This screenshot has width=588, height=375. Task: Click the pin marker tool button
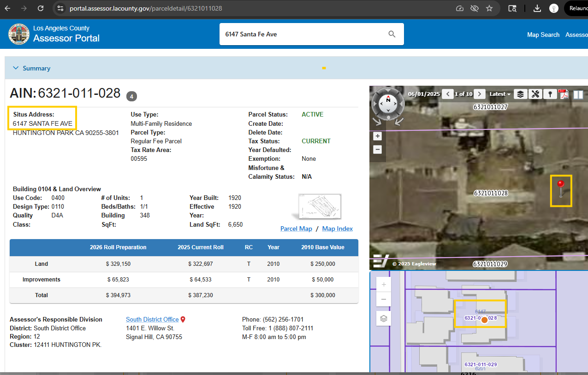[x=549, y=94]
